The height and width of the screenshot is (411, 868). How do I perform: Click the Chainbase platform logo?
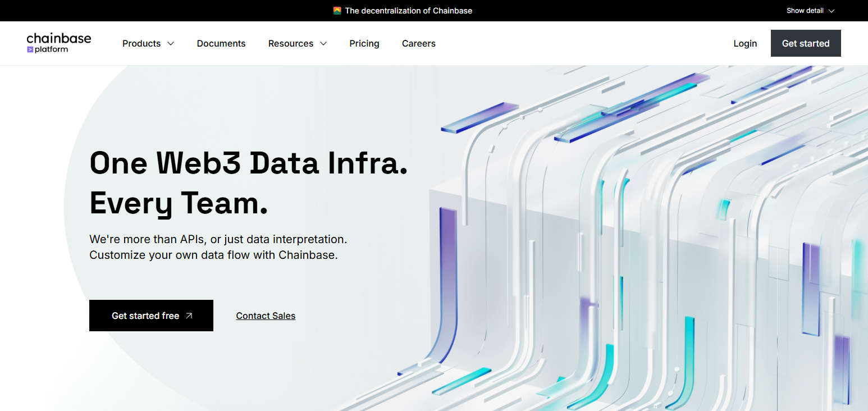(59, 43)
